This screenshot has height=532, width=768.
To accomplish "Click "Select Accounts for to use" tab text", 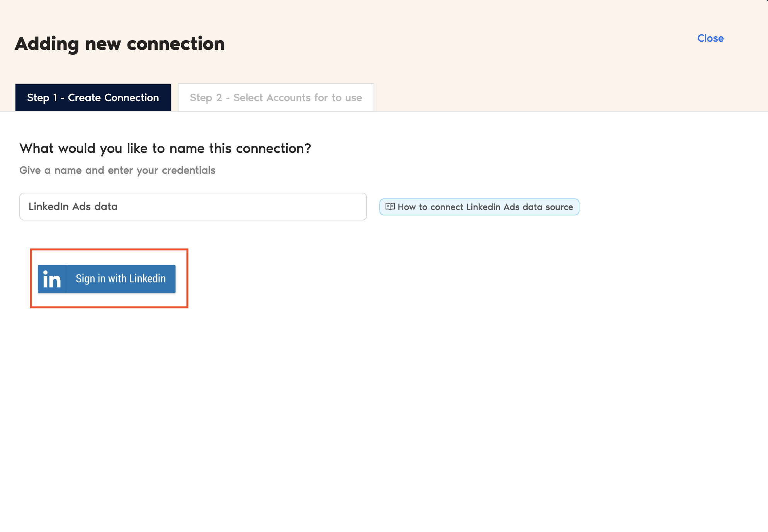I will [297, 98].
